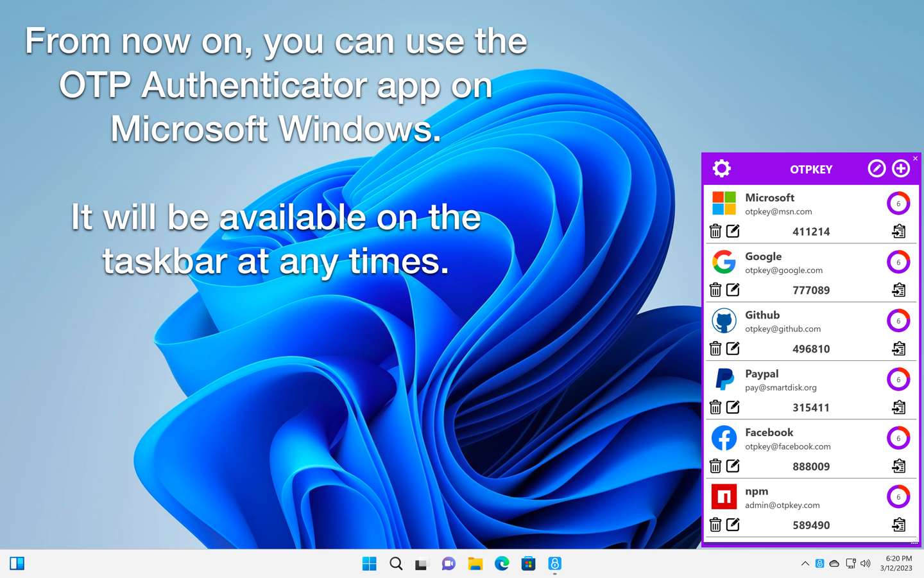Screen dimensions: 924x578
Task: Add a new account with plus icon
Action: tap(901, 168)
